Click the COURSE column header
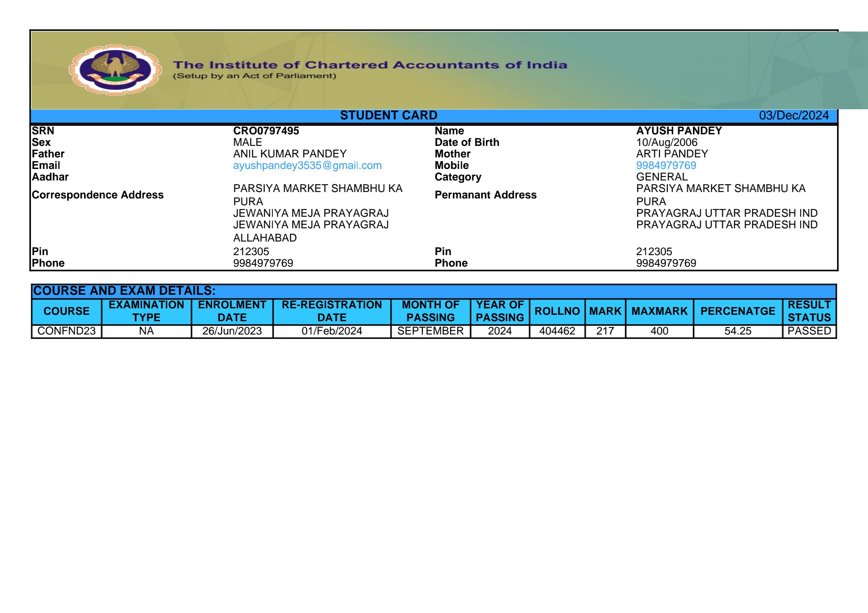Image resolution: width=868 pixels, height=613 pixels. tap(67, 311)
